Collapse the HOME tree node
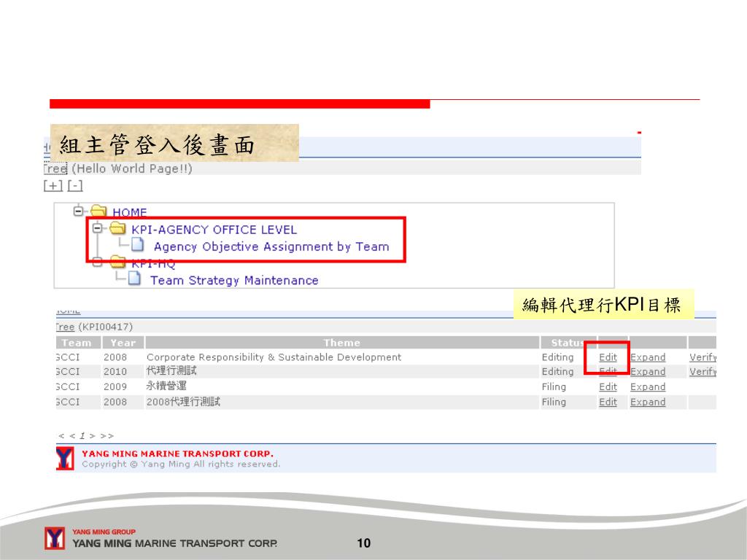Viewport: 747px width, 560px height. (78, 211)
